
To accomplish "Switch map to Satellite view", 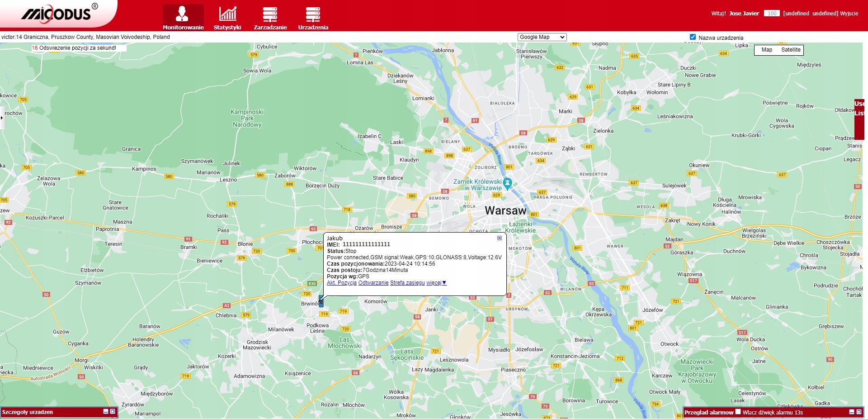I will click(x=791, y=50).
